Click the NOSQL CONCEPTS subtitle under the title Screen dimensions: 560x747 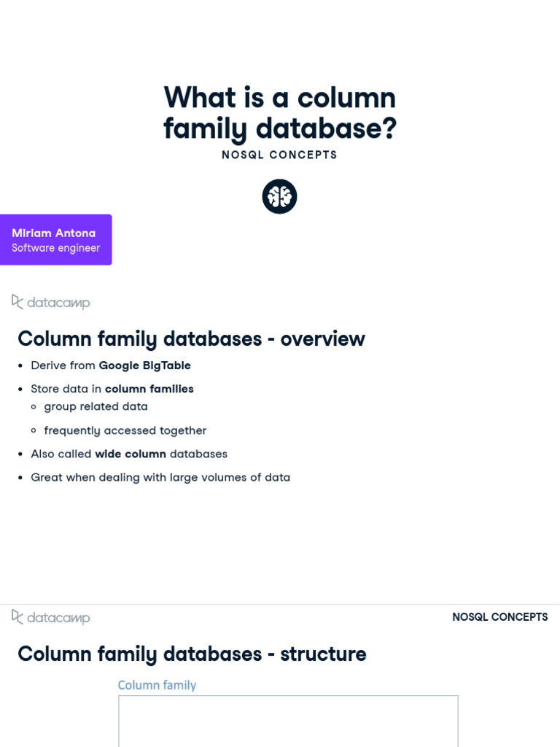tap(279, 155)
